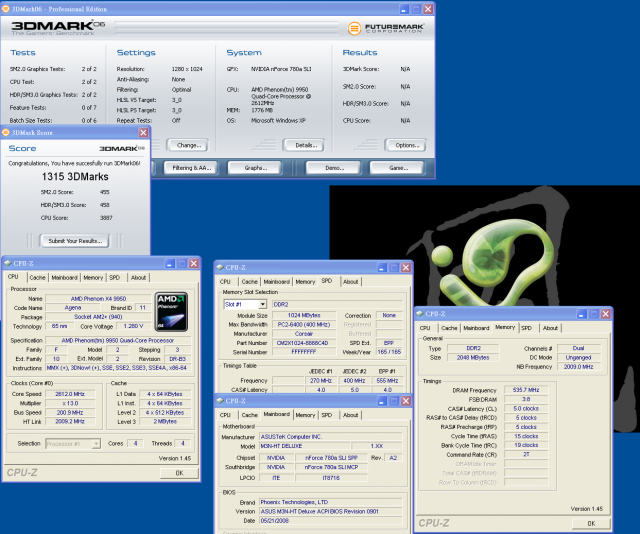640x534 pixels.
Task: Click OK in the CPU-Z CPU window
Action: (x=179, y=473)
